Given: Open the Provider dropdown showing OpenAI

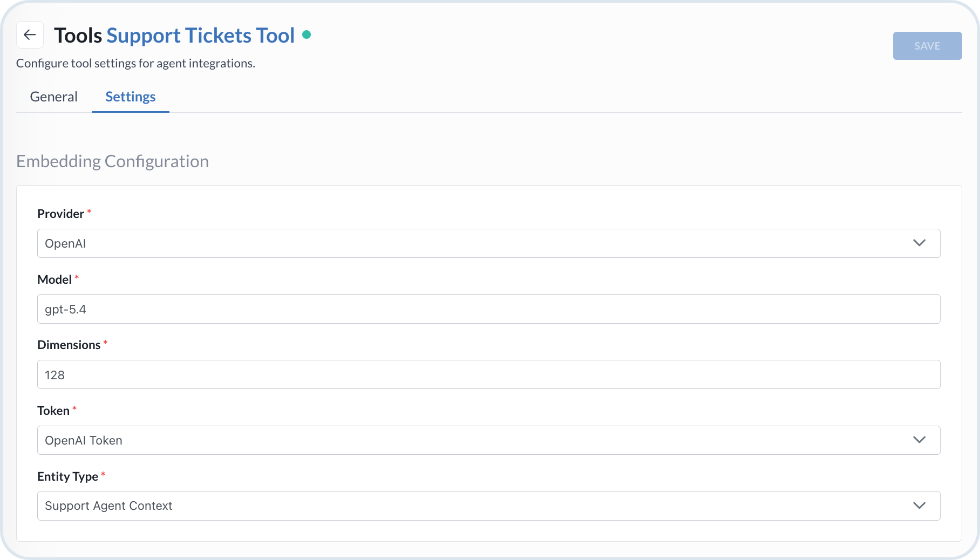Looking at the screenshot, I should click(488, 243).
